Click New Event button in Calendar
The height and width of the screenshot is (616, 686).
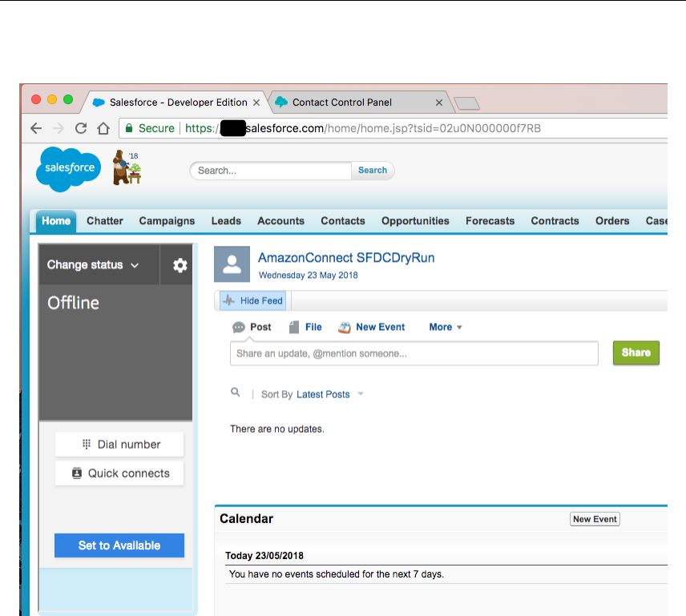(x=595, y=519)
